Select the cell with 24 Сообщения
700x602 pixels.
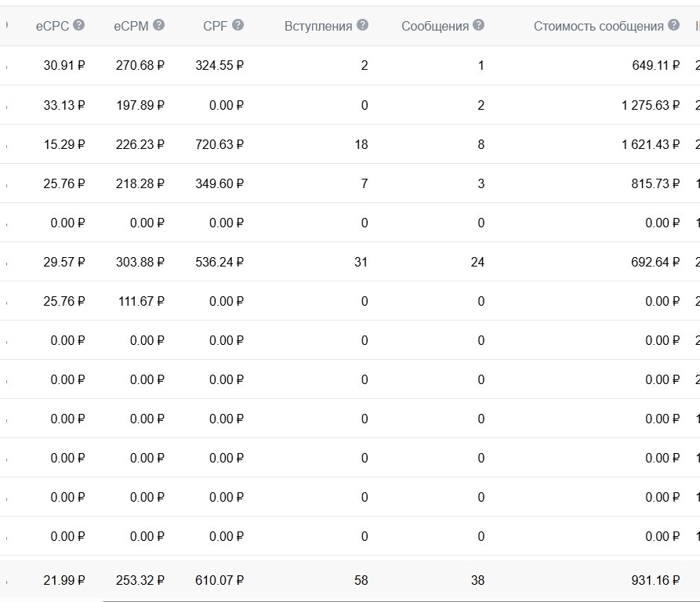[477, 262]
